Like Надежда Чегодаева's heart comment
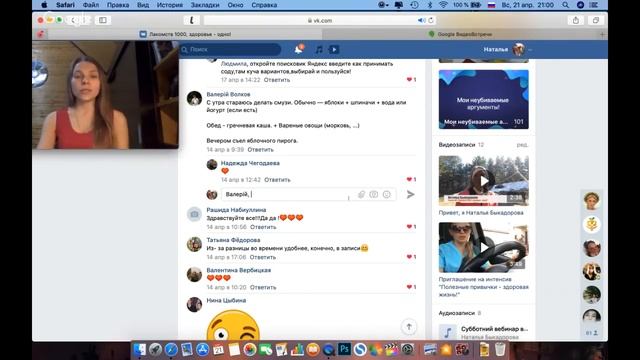The width and height of the screenshot is (640, 360). point(411,179)
